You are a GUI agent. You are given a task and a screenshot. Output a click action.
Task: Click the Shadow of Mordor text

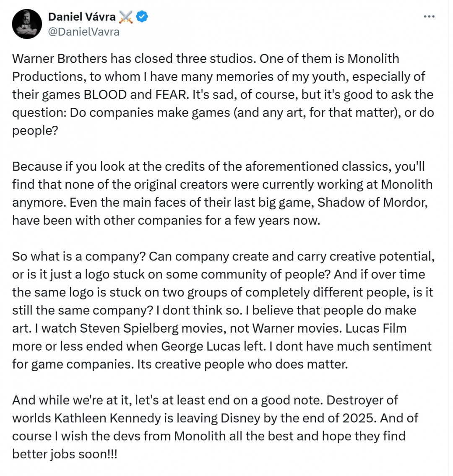point(372,203)
